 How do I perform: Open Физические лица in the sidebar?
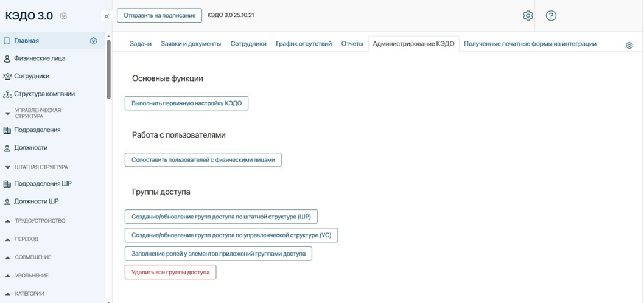coord(39,58)
